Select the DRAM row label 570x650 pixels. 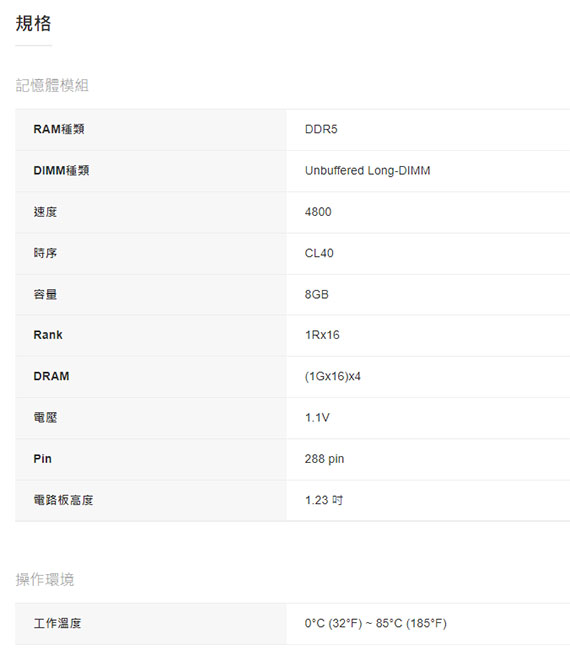[51, 376]
